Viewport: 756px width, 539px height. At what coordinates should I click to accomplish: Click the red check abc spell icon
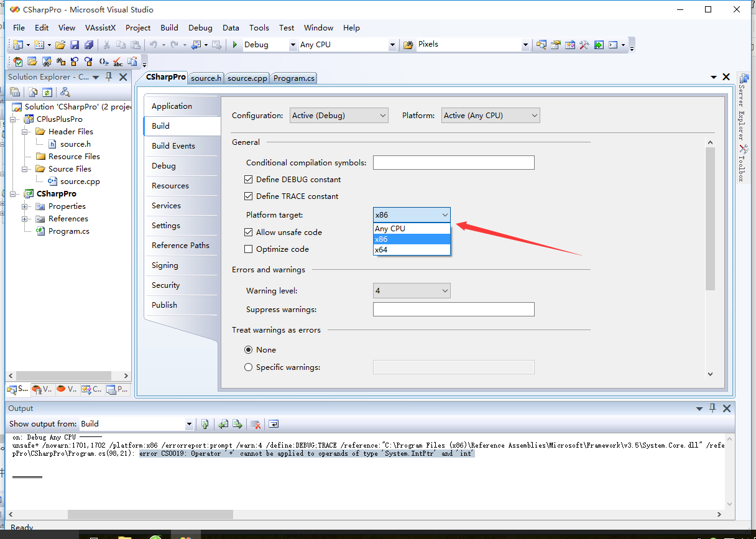[118, 62]
